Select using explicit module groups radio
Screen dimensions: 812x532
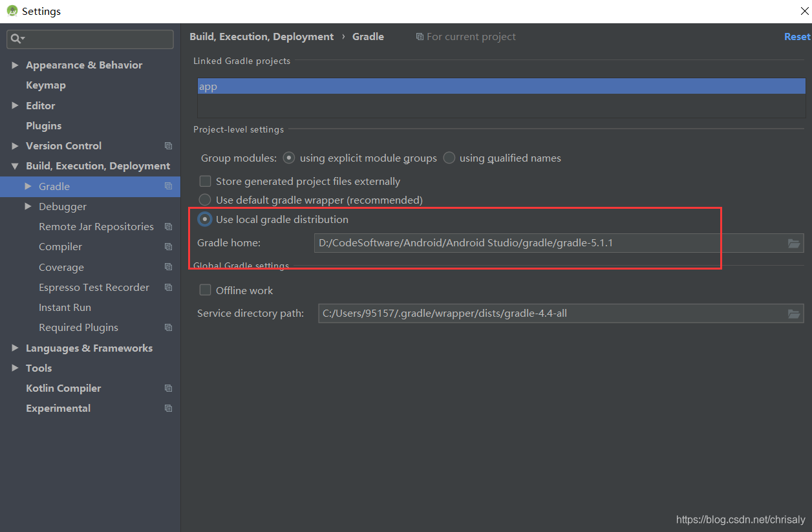point(289,158)
